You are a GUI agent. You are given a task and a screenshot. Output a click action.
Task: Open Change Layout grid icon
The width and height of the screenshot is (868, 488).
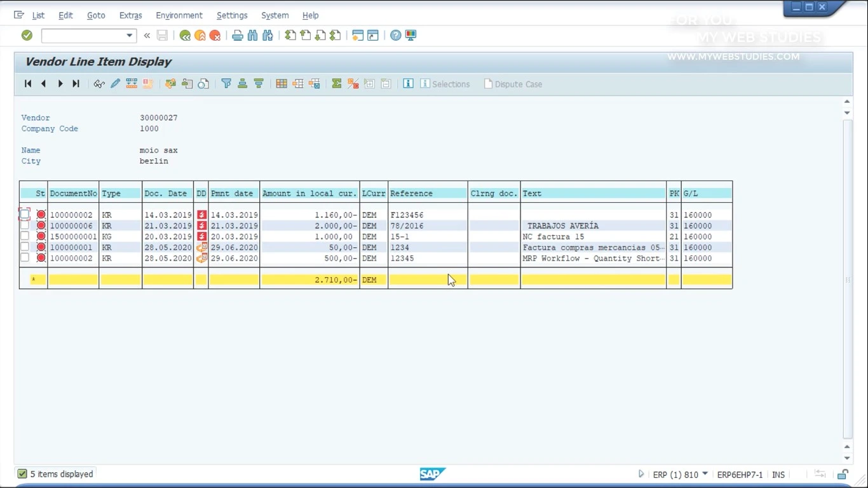tap(281, 84)
